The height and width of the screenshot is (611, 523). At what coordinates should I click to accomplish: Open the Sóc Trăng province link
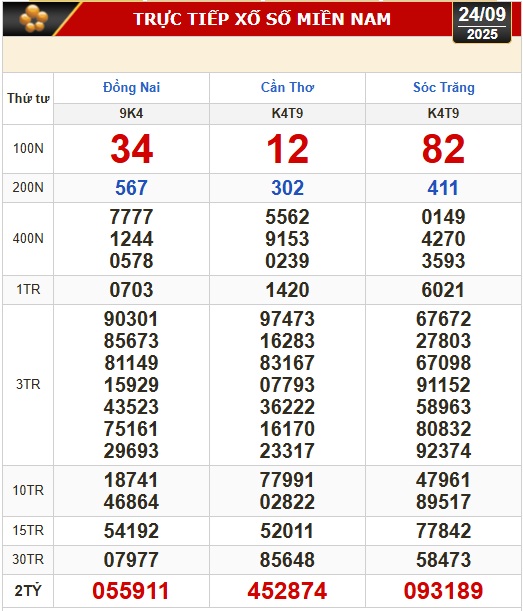(x=443, y=87)
